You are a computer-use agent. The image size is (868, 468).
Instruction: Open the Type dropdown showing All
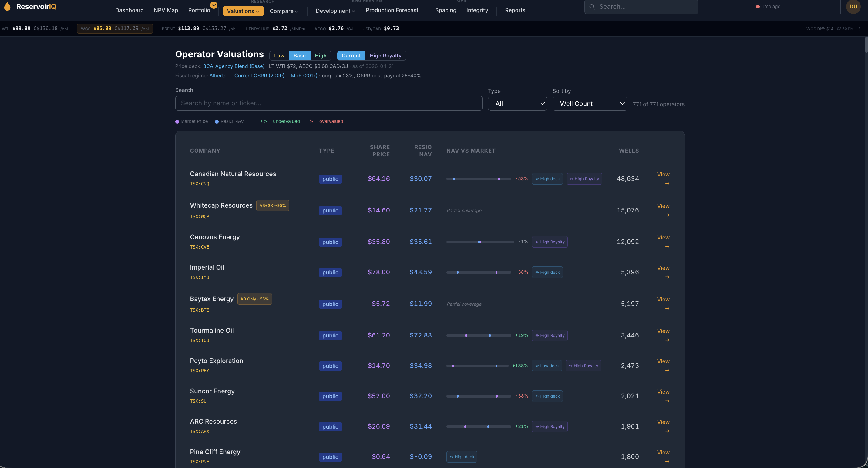517,104
